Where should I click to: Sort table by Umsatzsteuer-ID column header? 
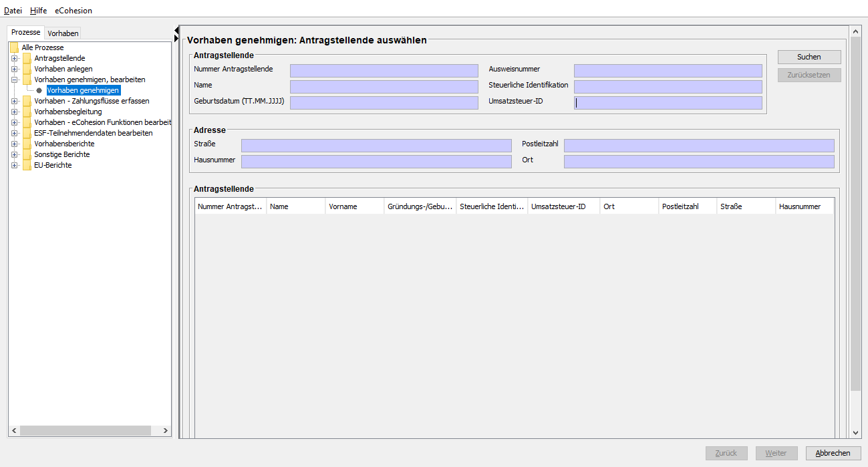[564, 206]
